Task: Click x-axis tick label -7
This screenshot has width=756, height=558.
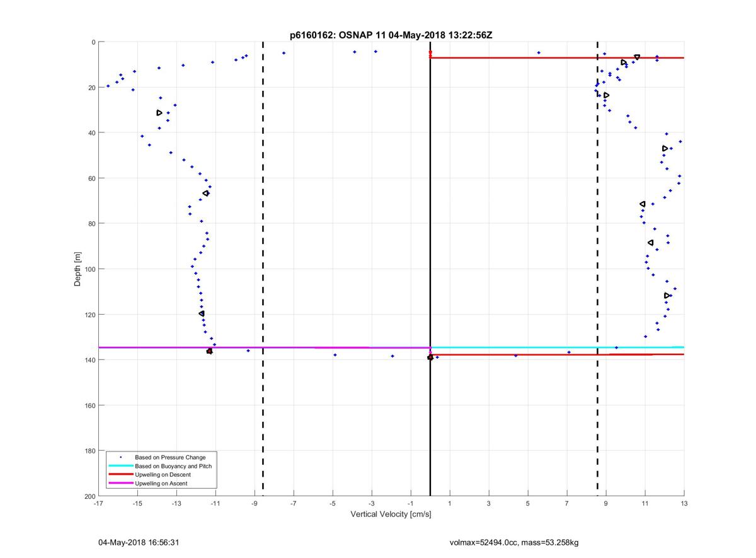Action: [294, 503]
